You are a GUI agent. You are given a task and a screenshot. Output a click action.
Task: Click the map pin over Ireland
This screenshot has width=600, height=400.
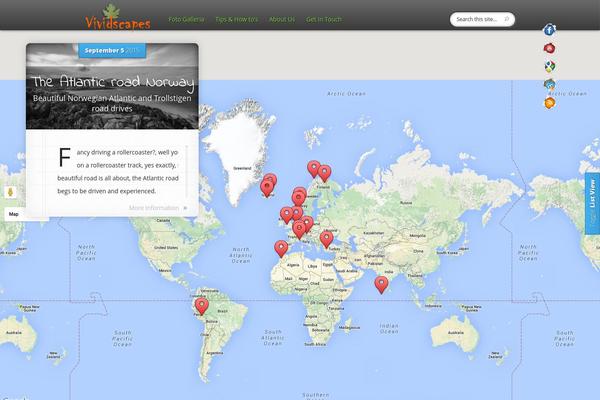pyautogui.click(x=286, y=215)
